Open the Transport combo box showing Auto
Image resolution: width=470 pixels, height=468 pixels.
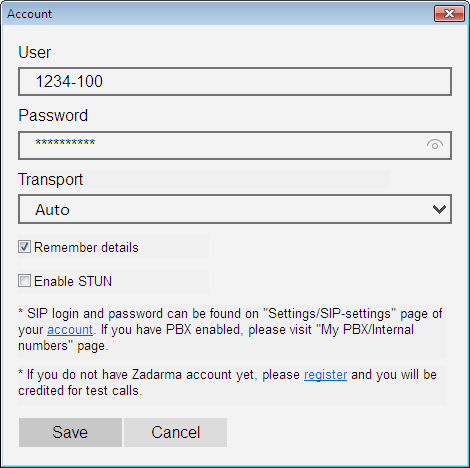(235, 209)
